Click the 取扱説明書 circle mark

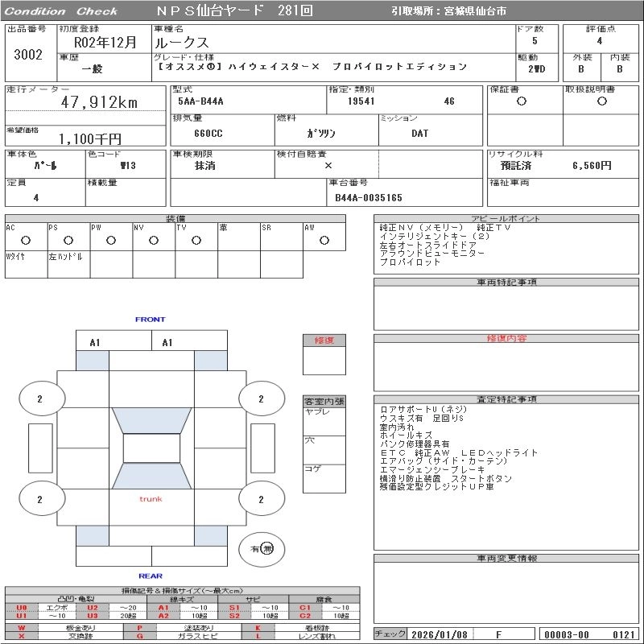[601, 101]
